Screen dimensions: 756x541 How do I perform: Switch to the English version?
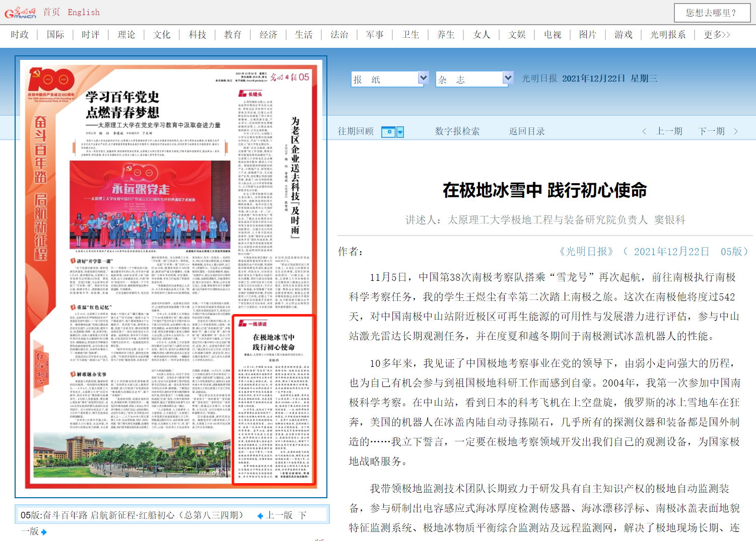click(84, 12)
